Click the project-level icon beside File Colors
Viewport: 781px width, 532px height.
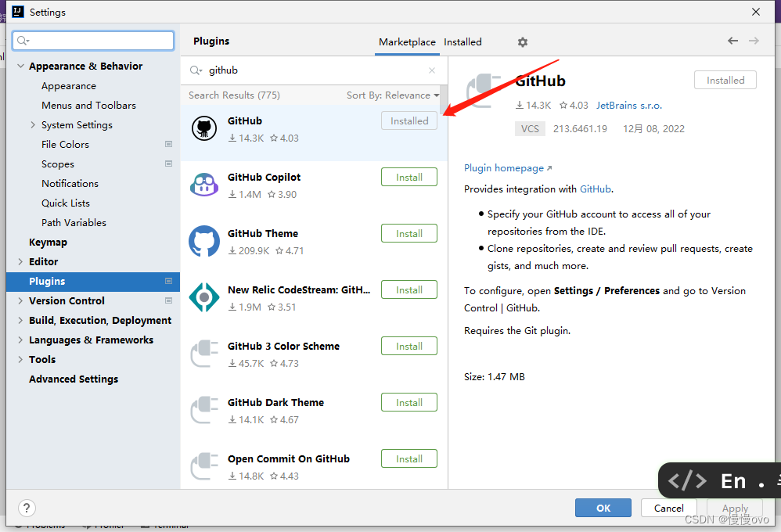tap(168, 144)
